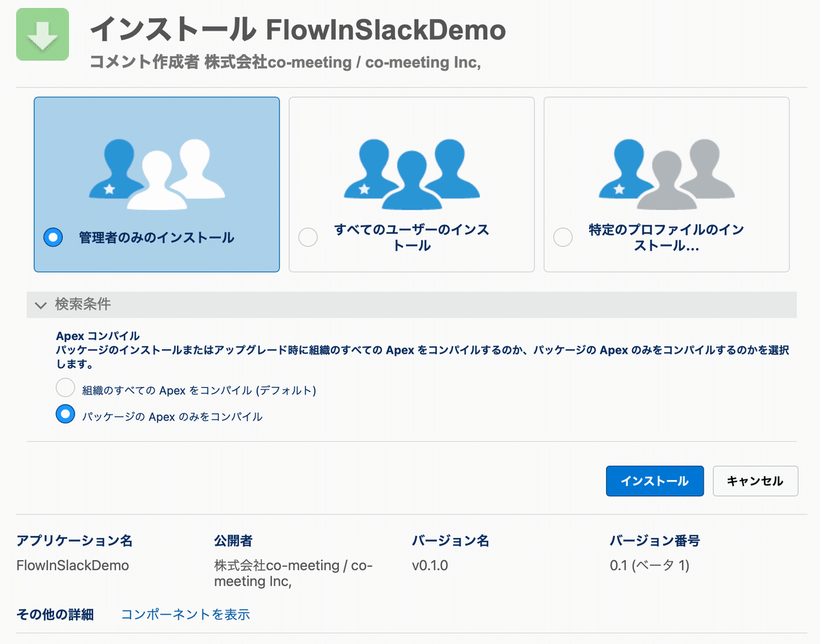The width and height of the screenshot is (820, 644).
Task: Collapse the 検索条件 section chevron
Action: pos(40,305)
